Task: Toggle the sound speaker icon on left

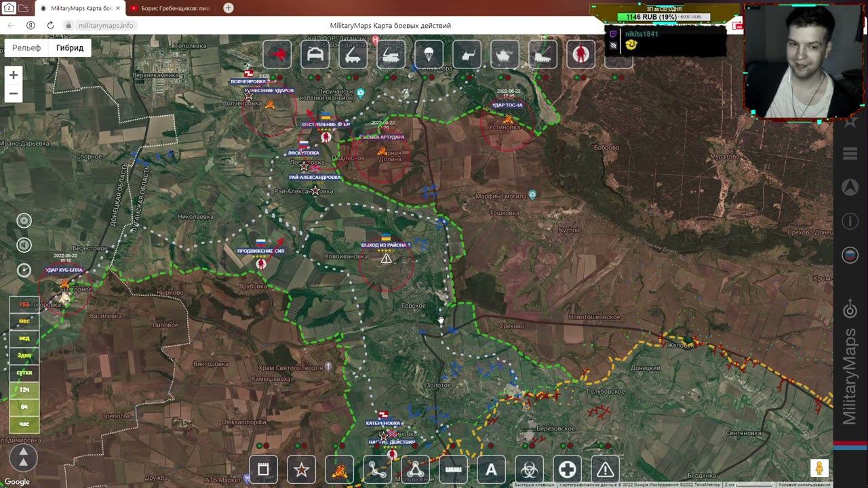Action: coord(24,245)
